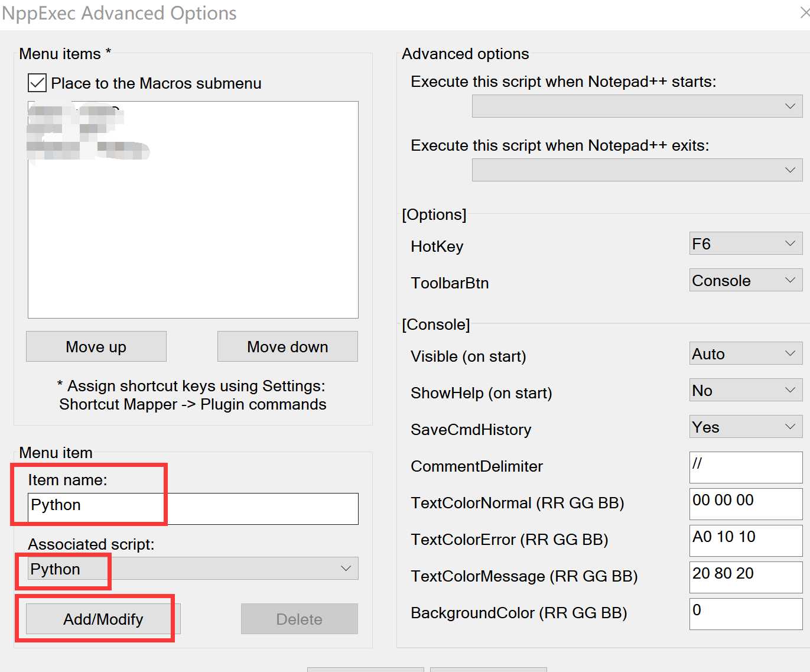Click the CommentDelimiter input field
This screenshot has width=810, height=672.
point(745,467)
